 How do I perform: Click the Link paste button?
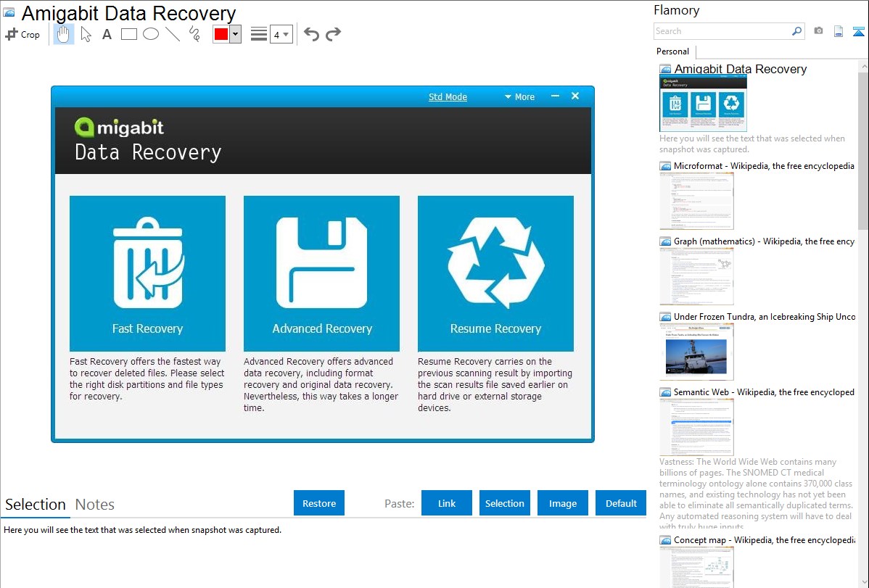coord(447,503)
